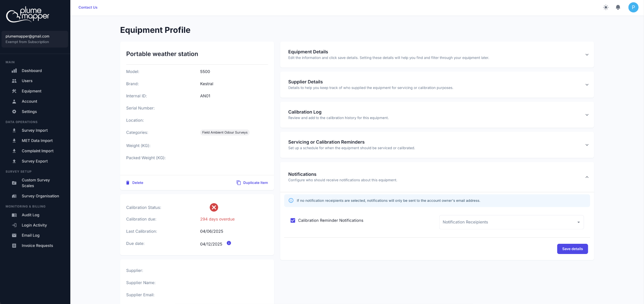Screen dimensions: 644x304
Task: Toggle the light/dark theme sun icon
Action: [x=606, y=7]
